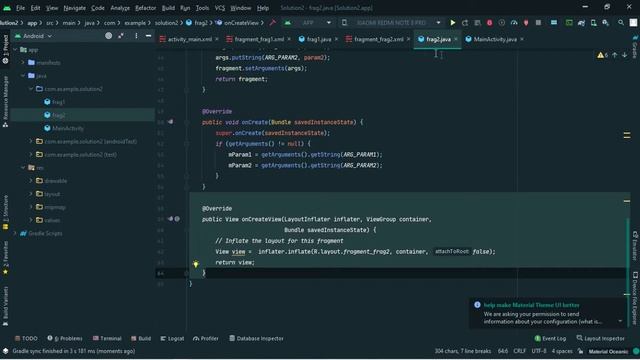Open the Profiler tool window button
The height and width of the screenshot is (360, 640).
pyautogui.click(x=206, y=338)
